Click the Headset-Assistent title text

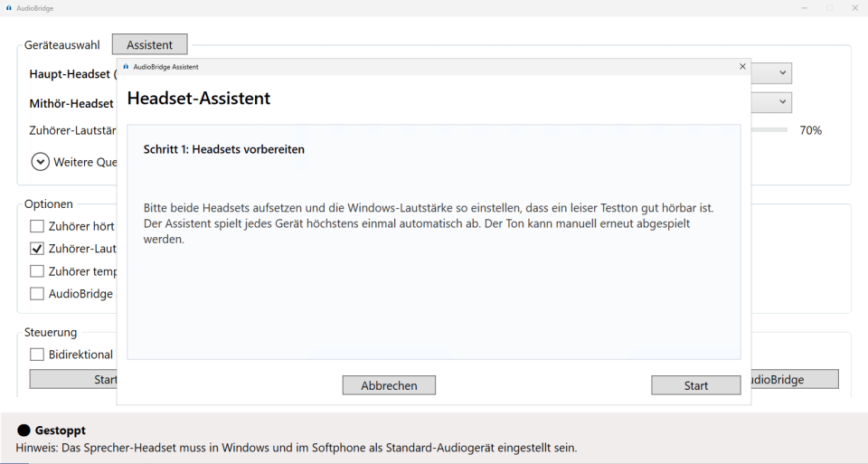(199, 98)
